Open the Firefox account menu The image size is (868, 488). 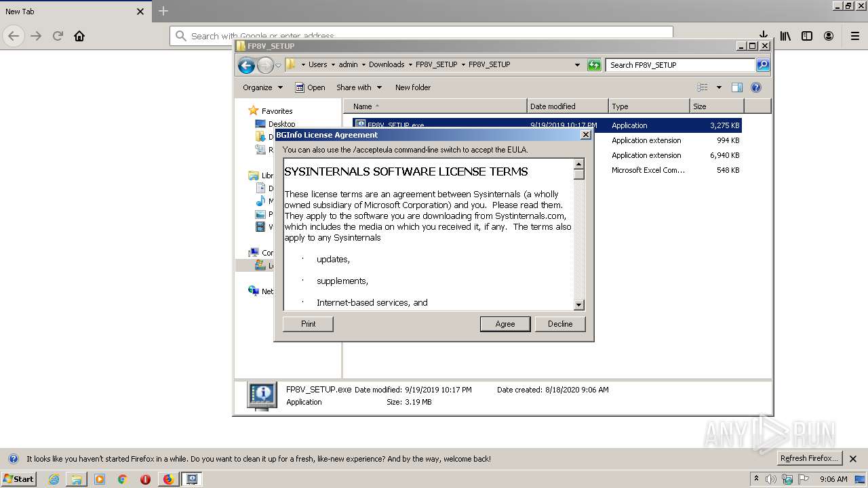click(829, 36)
